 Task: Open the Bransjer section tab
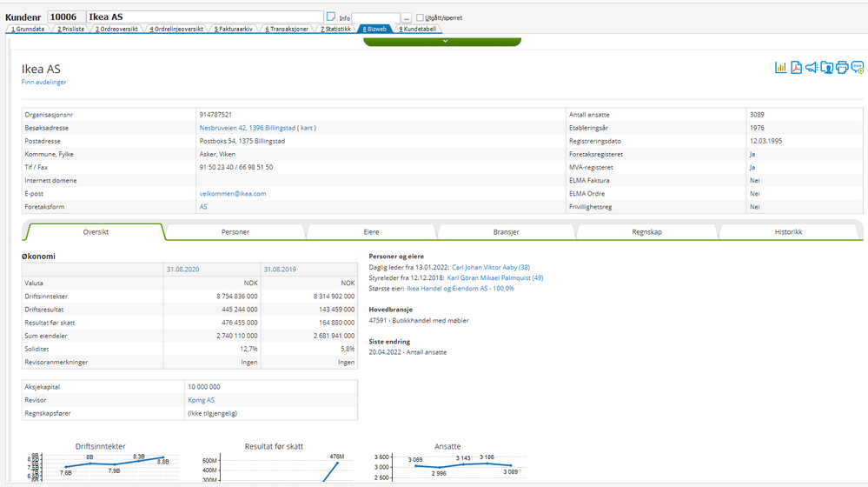pos(506,232)
